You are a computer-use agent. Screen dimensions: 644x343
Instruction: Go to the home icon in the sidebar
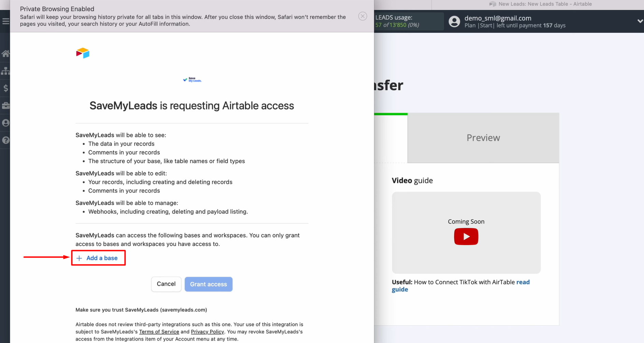click(5, 54)
